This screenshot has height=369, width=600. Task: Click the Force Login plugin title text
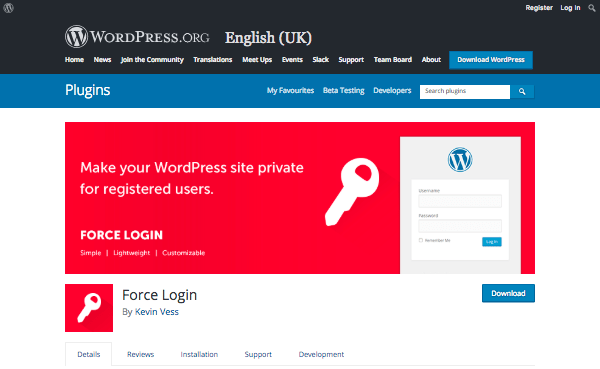click(x=159, y=295)
